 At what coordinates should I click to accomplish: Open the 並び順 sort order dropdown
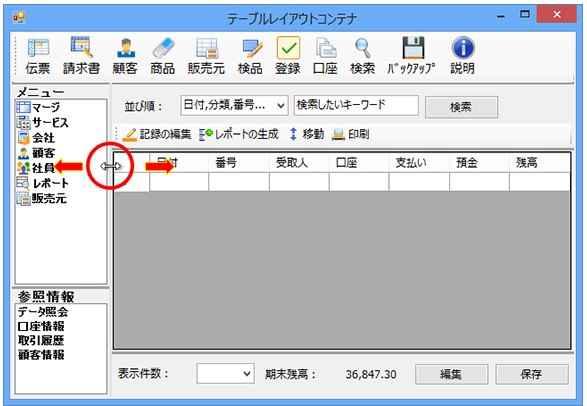click(x=234, y=106)
